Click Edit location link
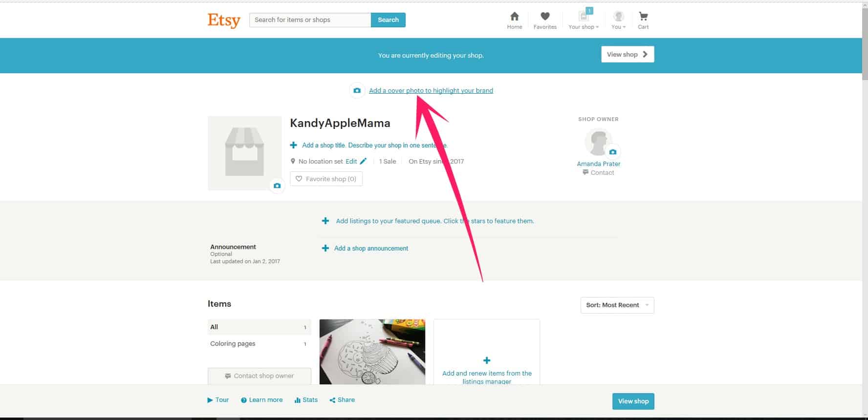 [x=351, y=161]
